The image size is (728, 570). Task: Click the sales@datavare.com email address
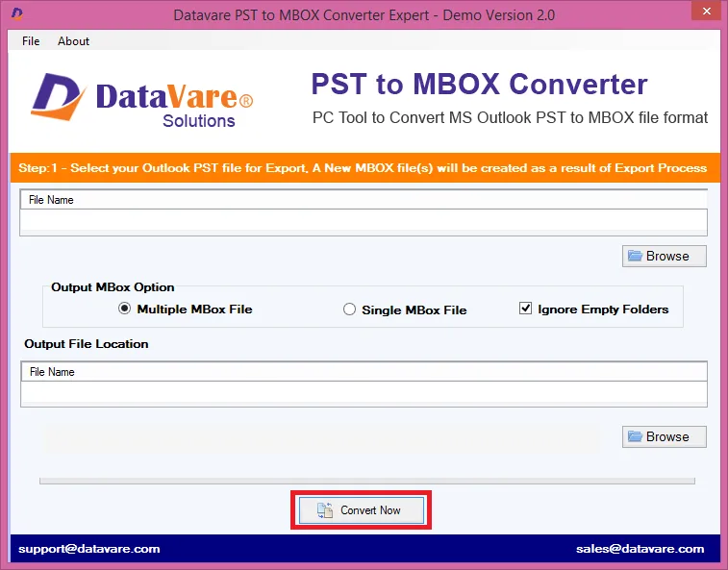(x=640, y=549)
